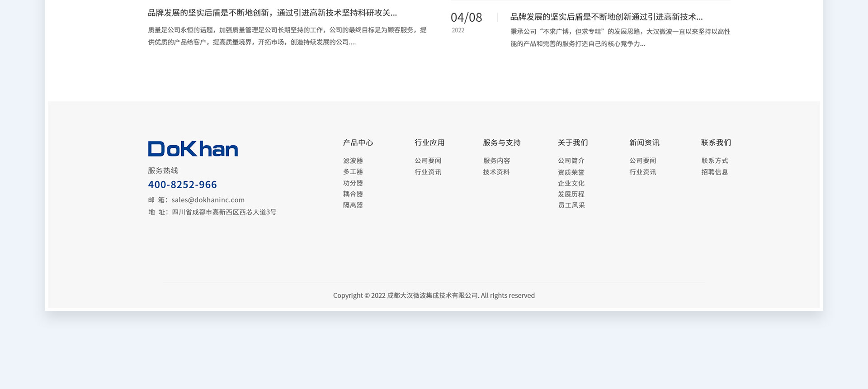
Task: Click 行业资讯 under 新闻资讯
Action: point(642,172)
